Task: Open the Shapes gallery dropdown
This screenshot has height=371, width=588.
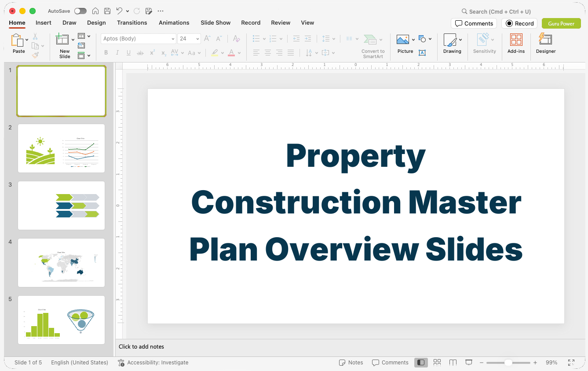Action: (x=430, y=39)
